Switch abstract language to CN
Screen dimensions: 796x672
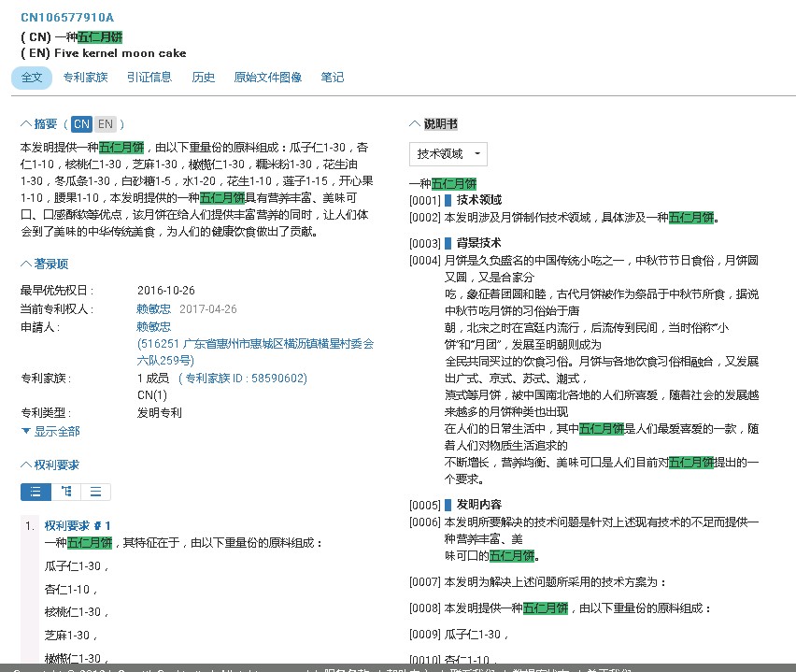[82, 124]
